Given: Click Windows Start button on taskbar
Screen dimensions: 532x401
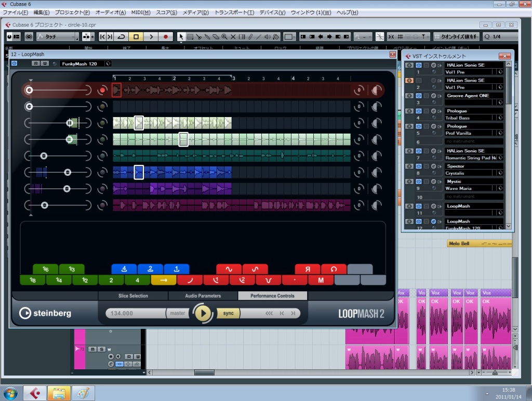Looking at the screenshot, I should [x=10, y=394].
